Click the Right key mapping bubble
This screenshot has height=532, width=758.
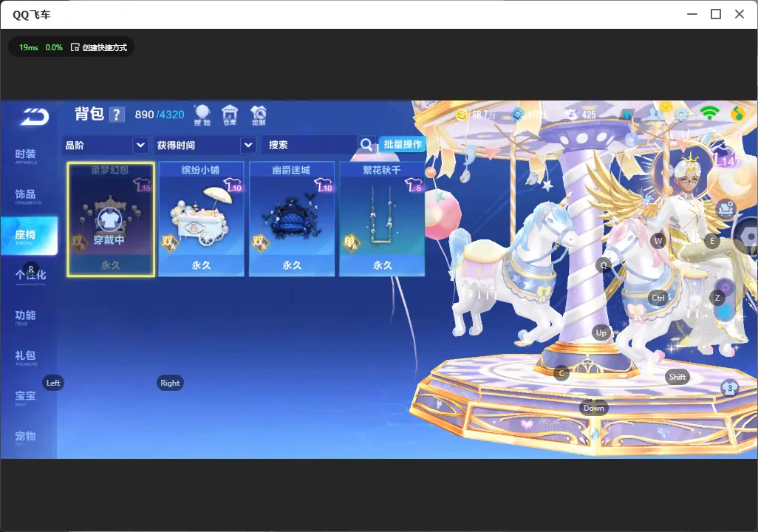pos(170,383)
